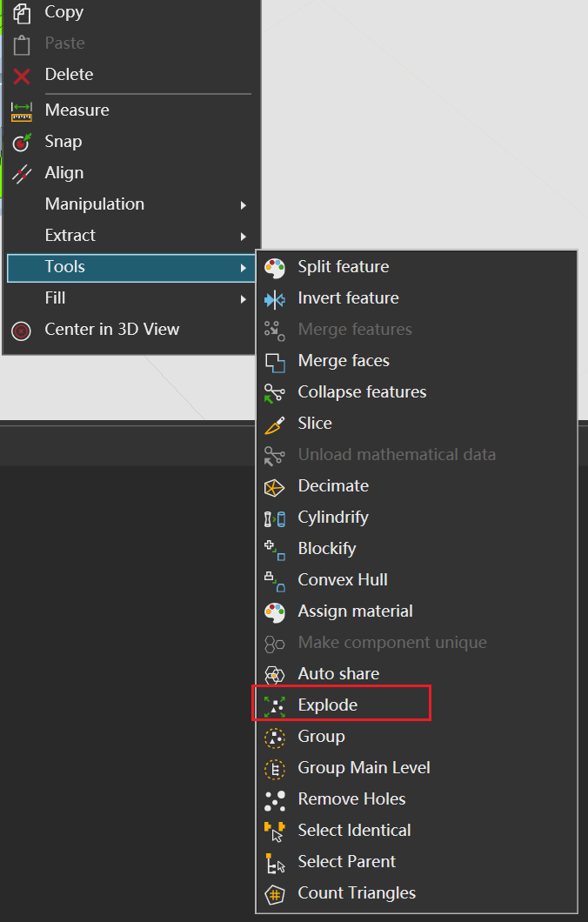Screen dimensions: 588x922
Task: Select Group Main Level entry
Action: (x=364, y=768)
